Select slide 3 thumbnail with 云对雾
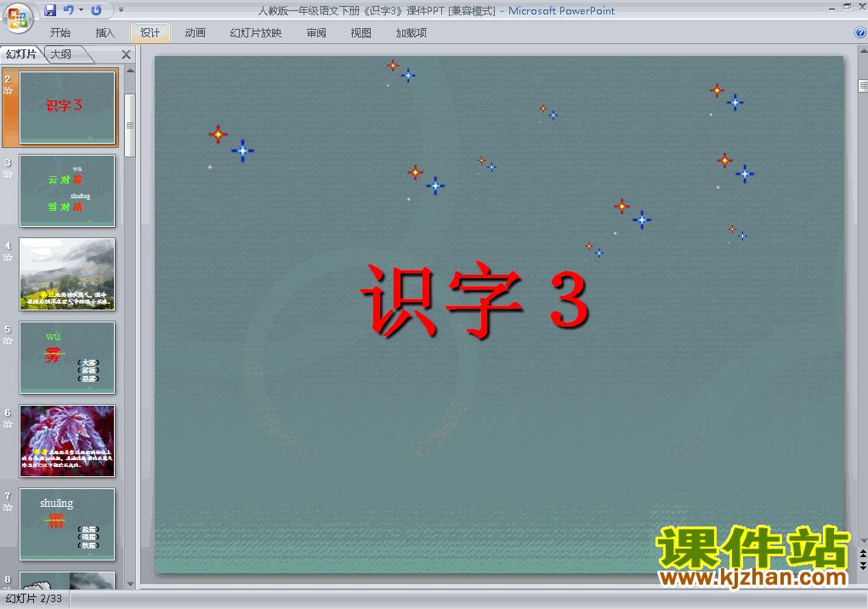This screenshot has width=868, height=609. (x=67, y=191)
